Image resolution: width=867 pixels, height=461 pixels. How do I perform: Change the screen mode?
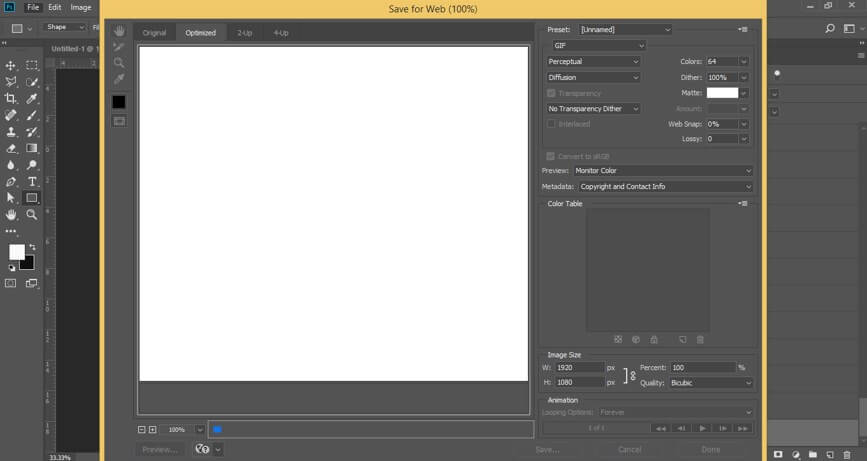pos(32,284)
